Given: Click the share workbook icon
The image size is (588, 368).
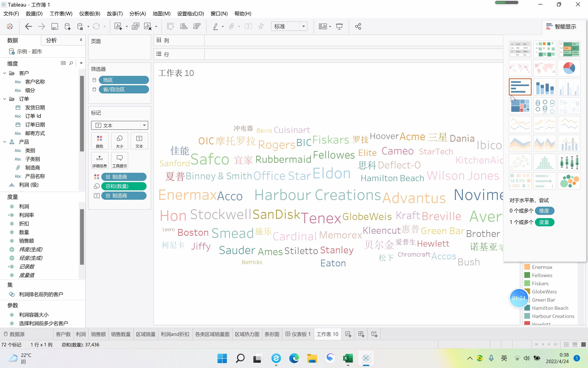Looking at the screenshot, I should (358, 26).
